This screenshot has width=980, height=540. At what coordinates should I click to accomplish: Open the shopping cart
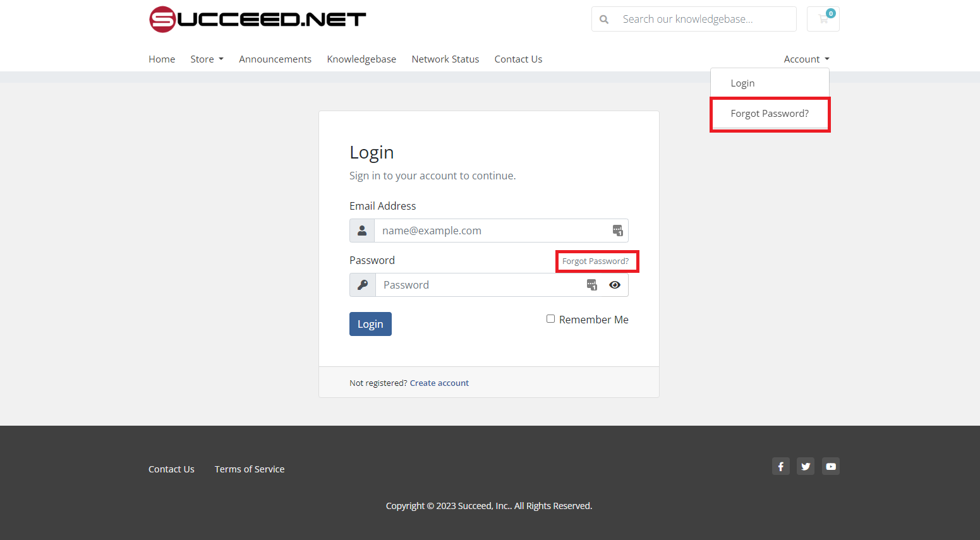(823, 19)
